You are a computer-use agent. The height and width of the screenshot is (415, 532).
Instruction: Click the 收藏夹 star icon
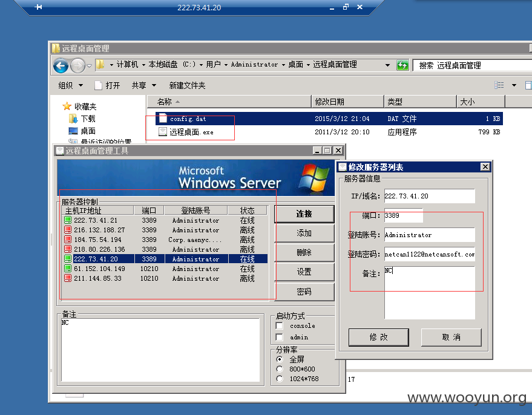coord(67,106)
